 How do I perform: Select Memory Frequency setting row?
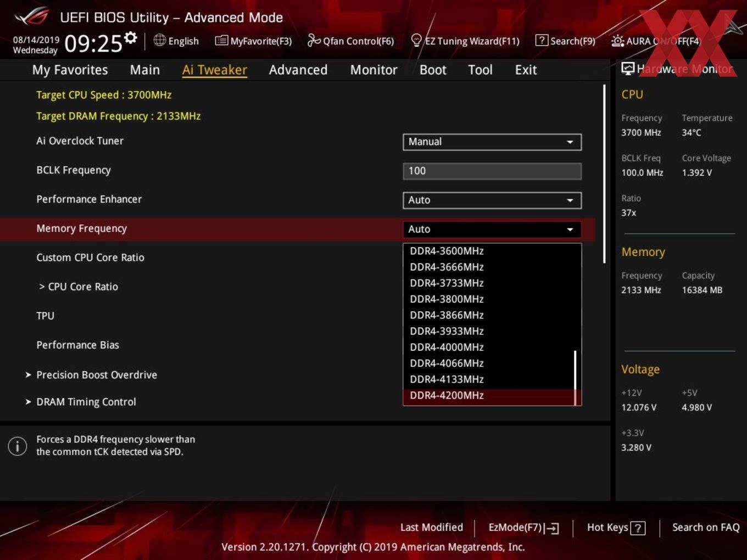297,229
